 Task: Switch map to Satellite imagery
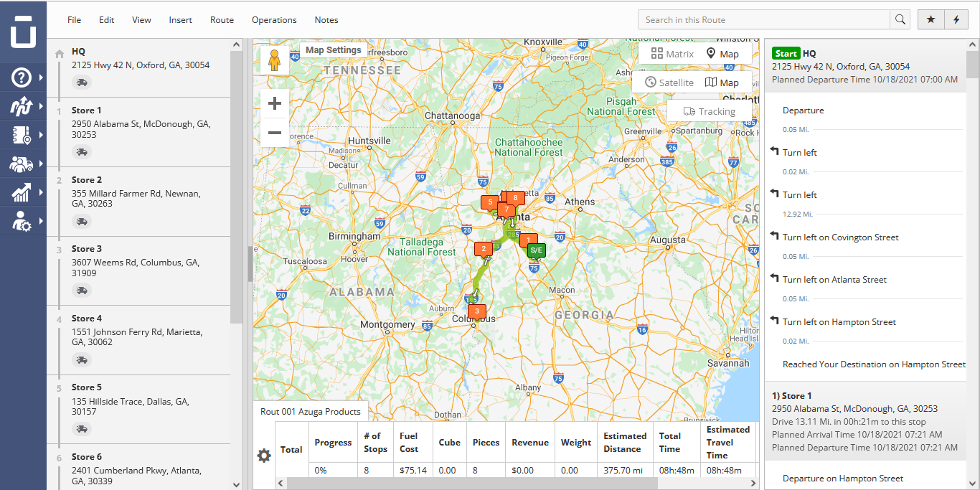coord(669,83)
